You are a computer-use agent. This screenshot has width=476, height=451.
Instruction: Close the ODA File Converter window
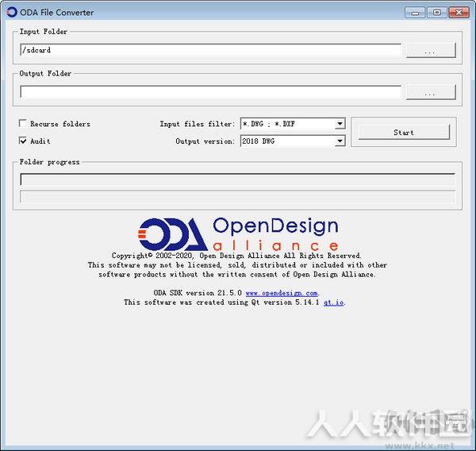coord(459,13)
